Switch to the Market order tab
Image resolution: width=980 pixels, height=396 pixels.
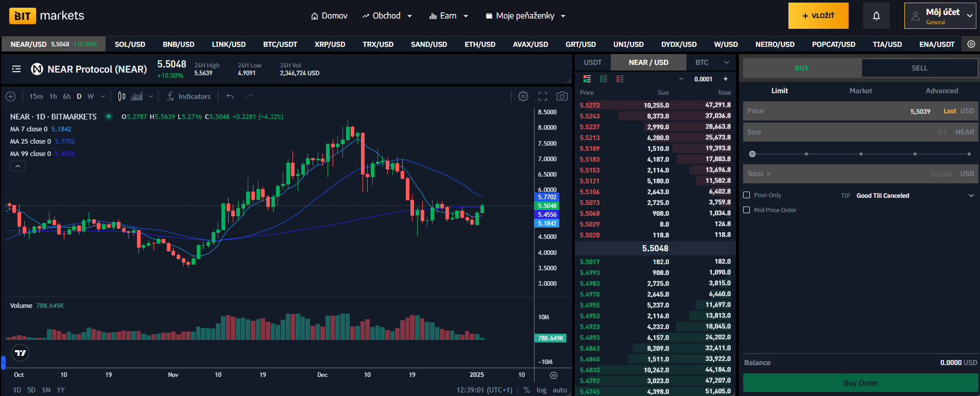[861, 91]
